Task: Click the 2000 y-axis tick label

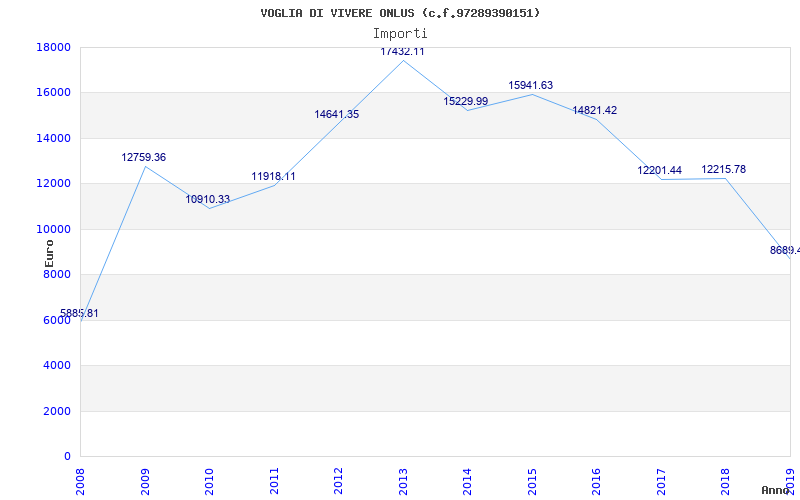Action: (57, 411)
